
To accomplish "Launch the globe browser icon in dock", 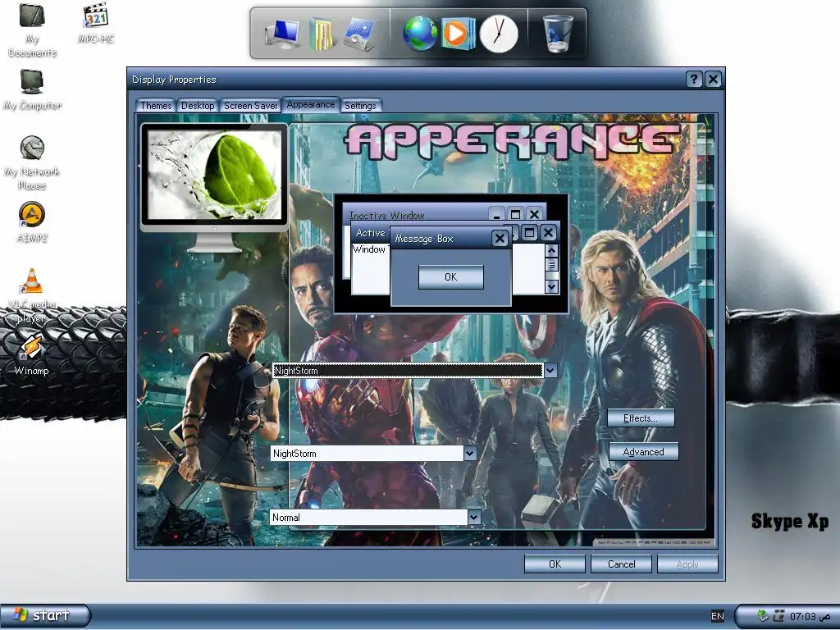I will (419, 34).
